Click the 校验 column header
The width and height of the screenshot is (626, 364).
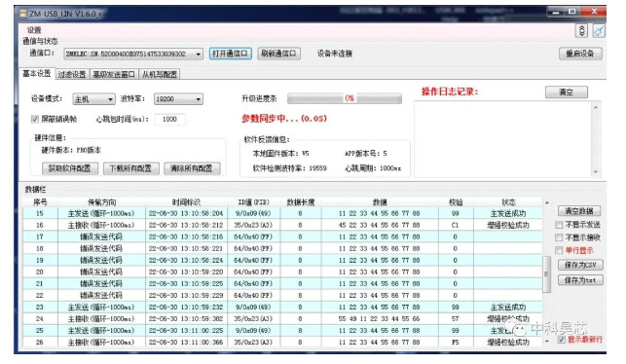tap(456, 202)
